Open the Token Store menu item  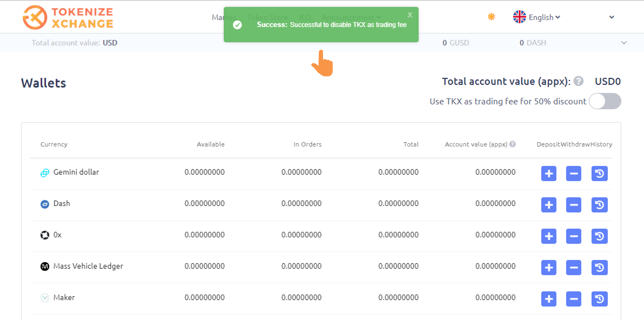[267, 17]
